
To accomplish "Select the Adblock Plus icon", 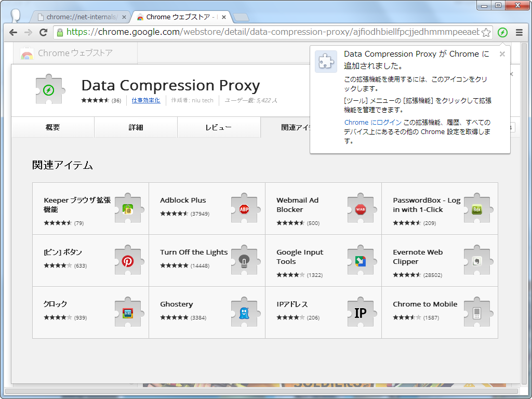I will coord(244,209).
